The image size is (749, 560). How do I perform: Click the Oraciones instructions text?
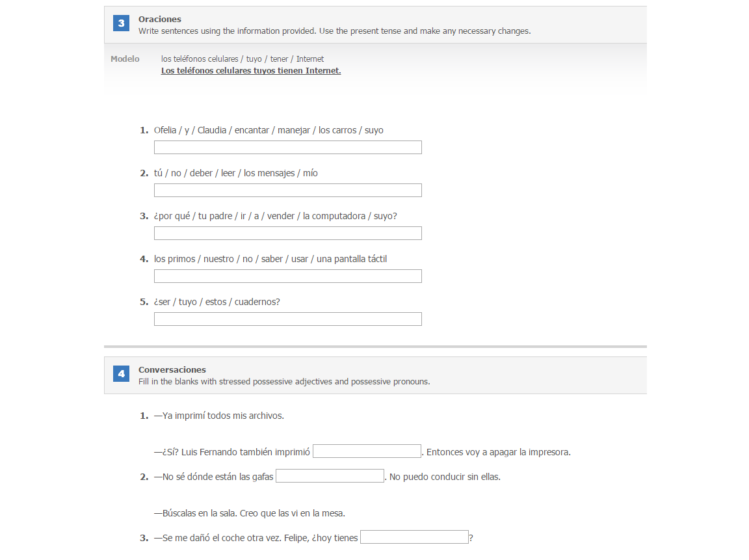click(334, 31)
